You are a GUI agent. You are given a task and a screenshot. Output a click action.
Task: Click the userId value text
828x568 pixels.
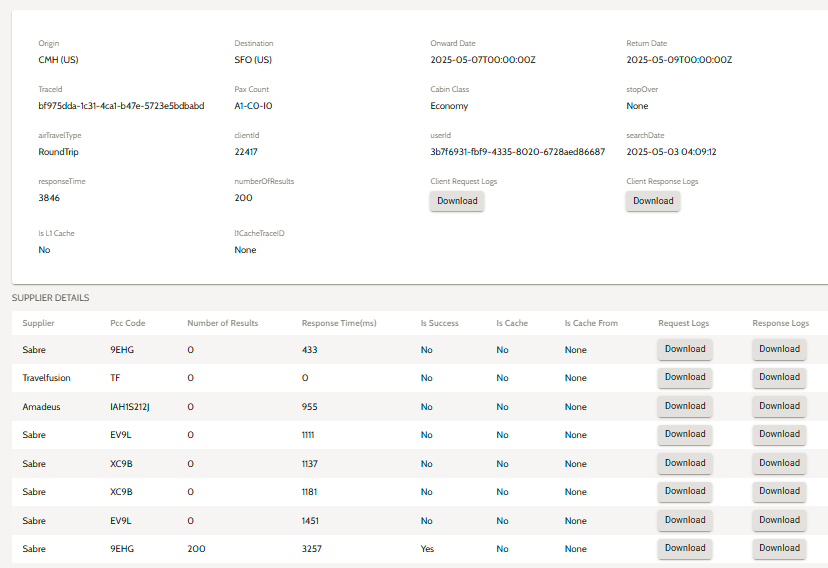click(517, 152)
